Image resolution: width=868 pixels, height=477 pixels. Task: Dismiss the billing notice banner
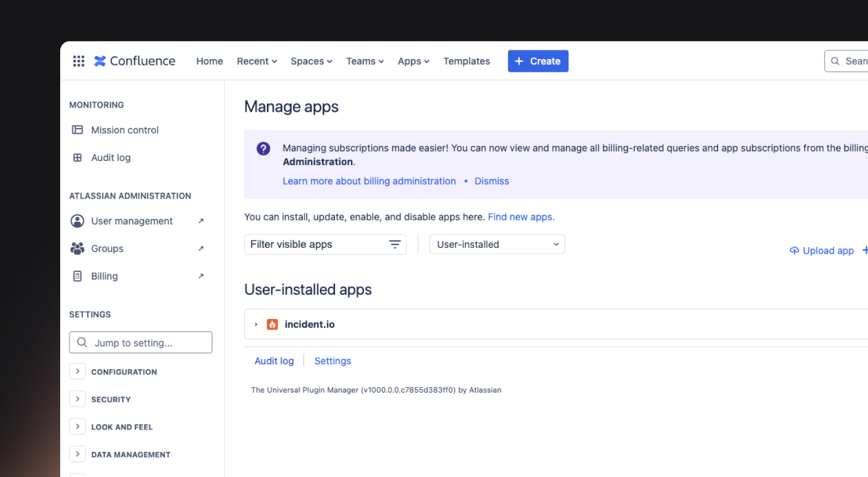tap(492, 181)
